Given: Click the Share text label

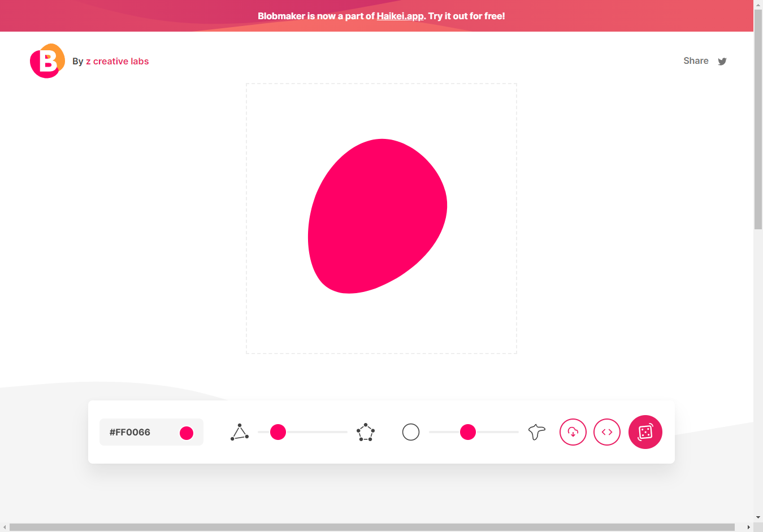Looking at the screenshot, I should click(x=696, y=61).
